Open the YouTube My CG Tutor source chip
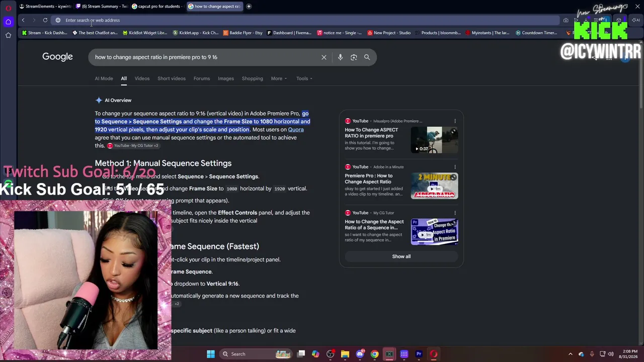Image resolution: width=644 pixels, height=362 pixels. pos(133,146)
